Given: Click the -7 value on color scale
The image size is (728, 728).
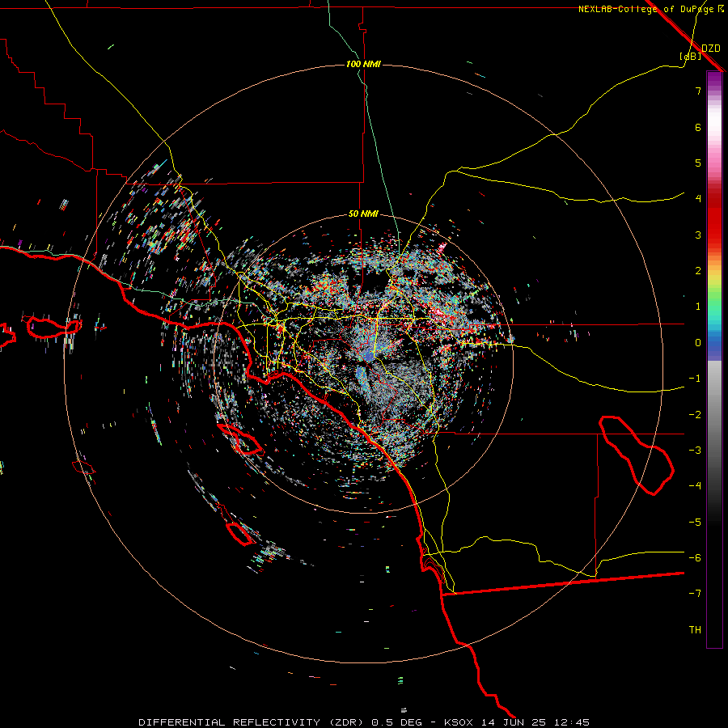Looking at the screenshot, I should coord(695,594).
